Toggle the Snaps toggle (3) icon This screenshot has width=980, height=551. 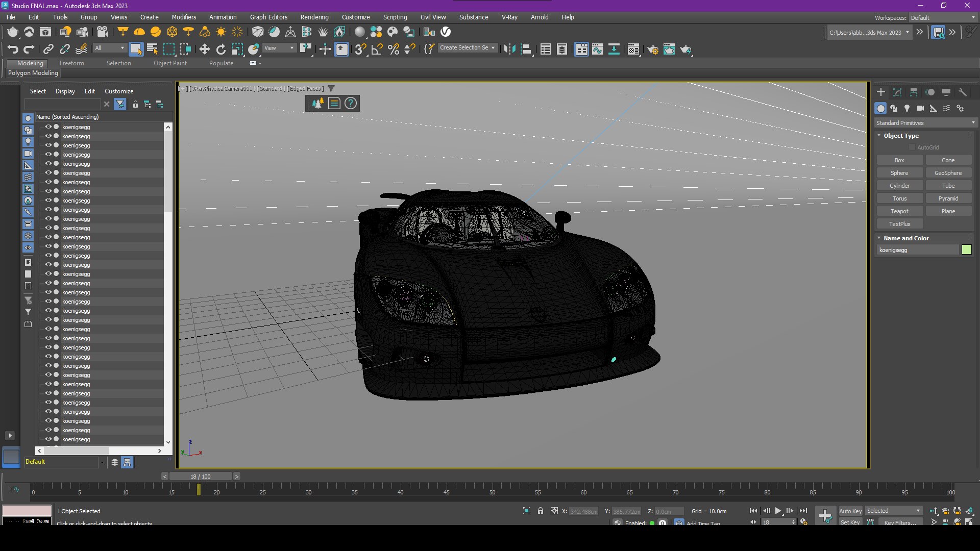[361, 49]
